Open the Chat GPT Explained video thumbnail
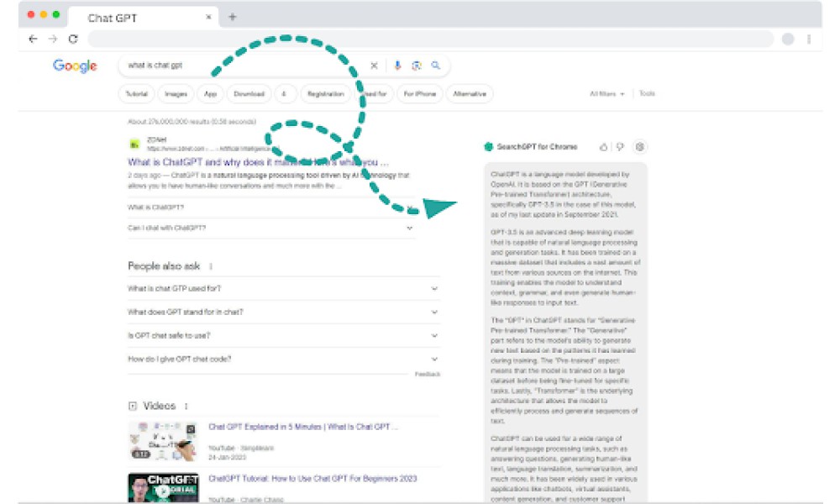This screenshot has width=840, height=504. (163, 441)
